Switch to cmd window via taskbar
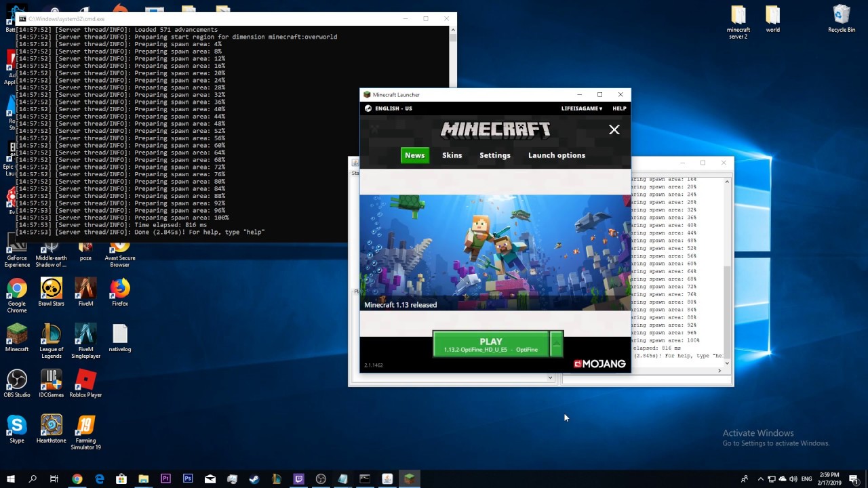 [x=365, y=479]
